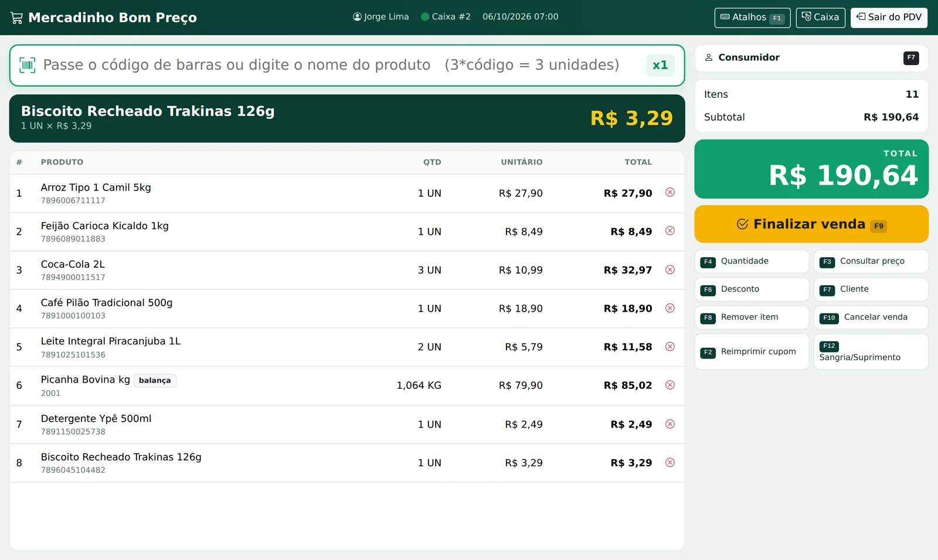
Task: Select the Cliente F7 action button
Action: coord(871,289)
